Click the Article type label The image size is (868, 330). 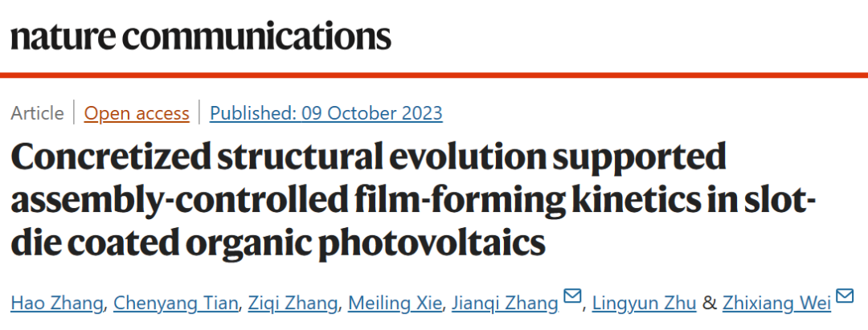(x=37, y=113)
